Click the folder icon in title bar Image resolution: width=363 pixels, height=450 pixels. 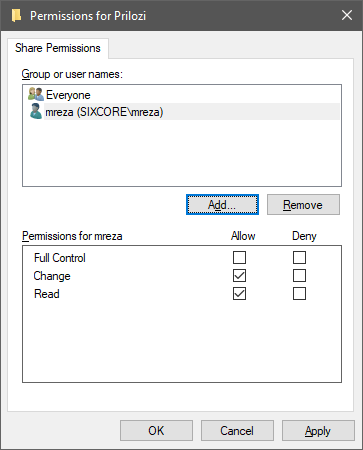[16, 15]
